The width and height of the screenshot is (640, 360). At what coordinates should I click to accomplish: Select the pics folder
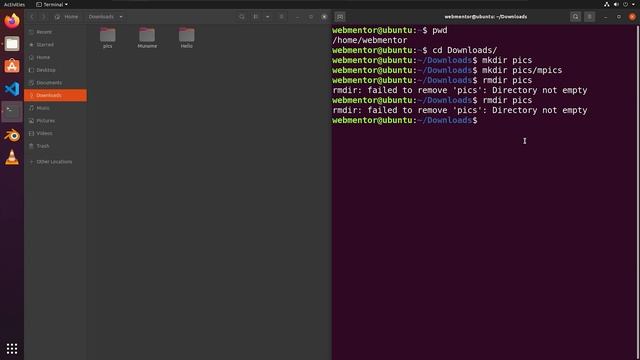pos(108,38)
